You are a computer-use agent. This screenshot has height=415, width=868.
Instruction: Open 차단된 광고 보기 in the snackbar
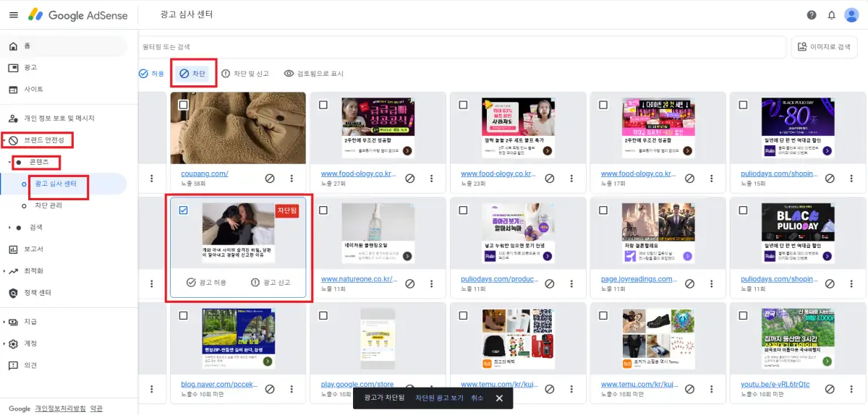(x=439, y=398)
